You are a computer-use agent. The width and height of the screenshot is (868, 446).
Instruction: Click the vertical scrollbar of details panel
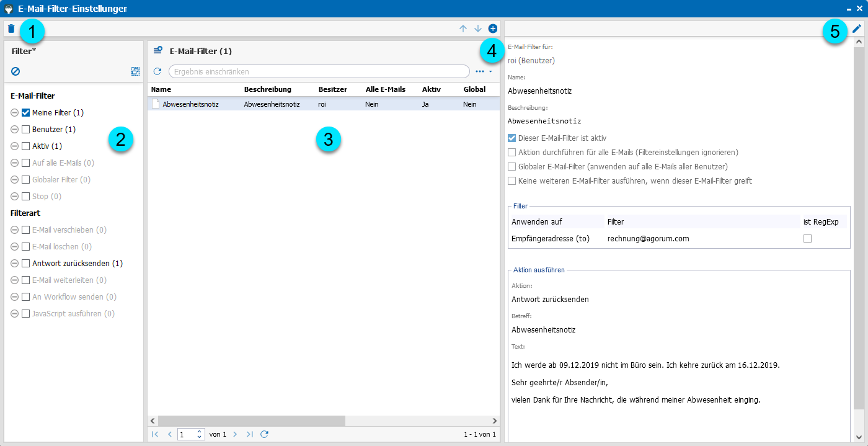[x=859, y=228]
